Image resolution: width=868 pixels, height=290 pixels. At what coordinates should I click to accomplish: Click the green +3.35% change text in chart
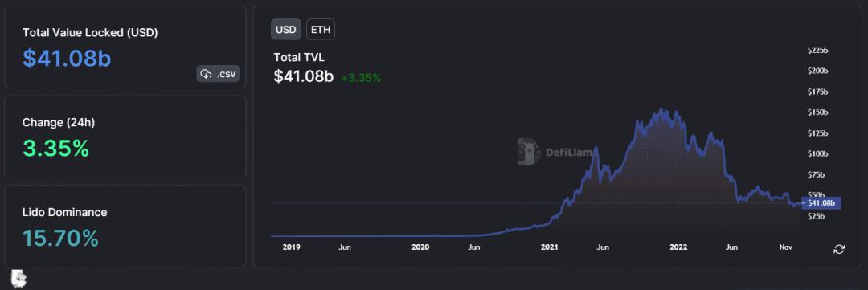point(361,77)
